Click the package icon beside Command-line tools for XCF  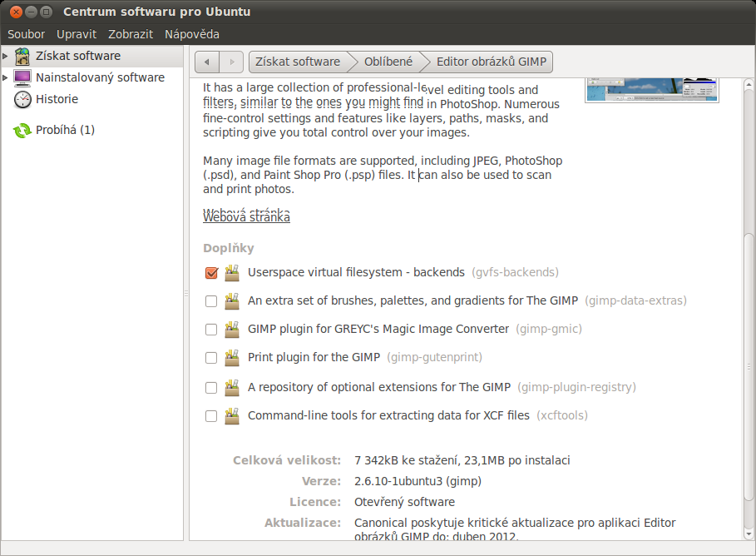232,416
